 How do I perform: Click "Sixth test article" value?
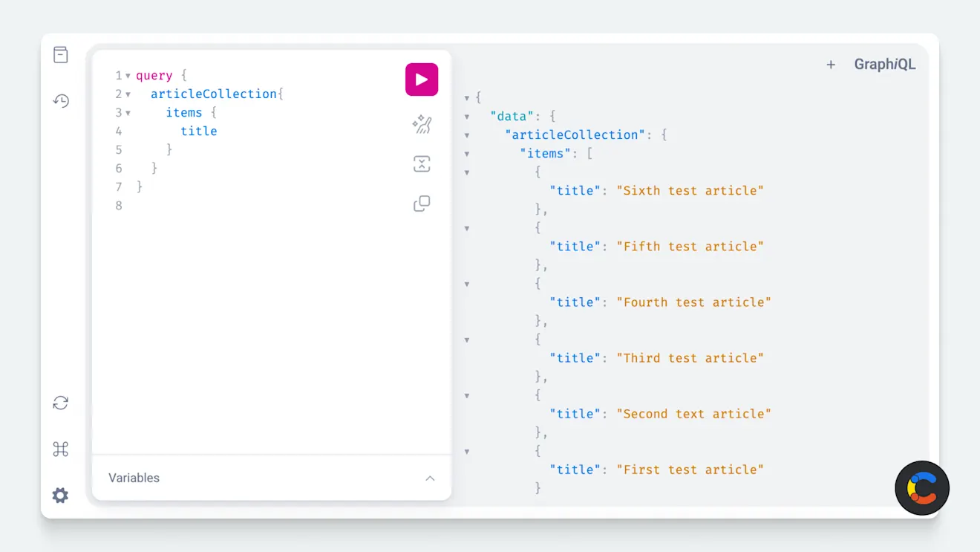click(690, 191)
